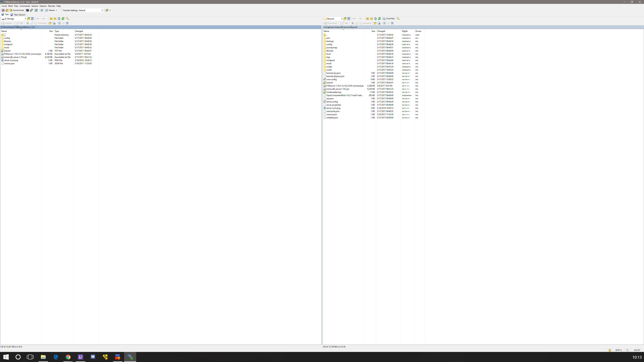Open the terminal console icon
This screenshot has width=644, height=362.
pos(28,10)
